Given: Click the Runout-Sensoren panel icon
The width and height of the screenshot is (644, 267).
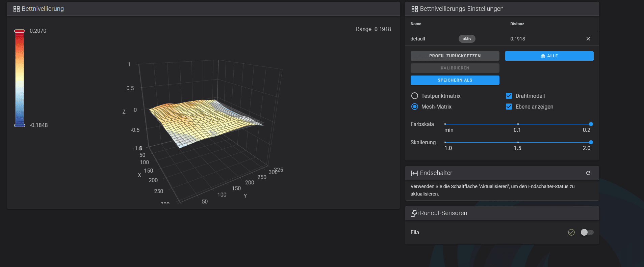Looking at the screenshot, I should (x=415, y=213).
